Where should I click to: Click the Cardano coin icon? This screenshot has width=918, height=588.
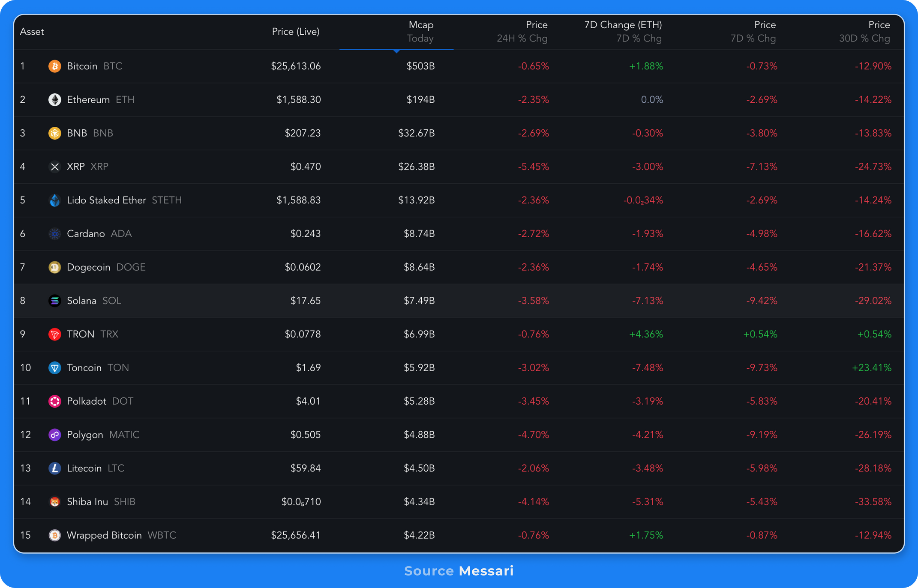tap(54, 234)
